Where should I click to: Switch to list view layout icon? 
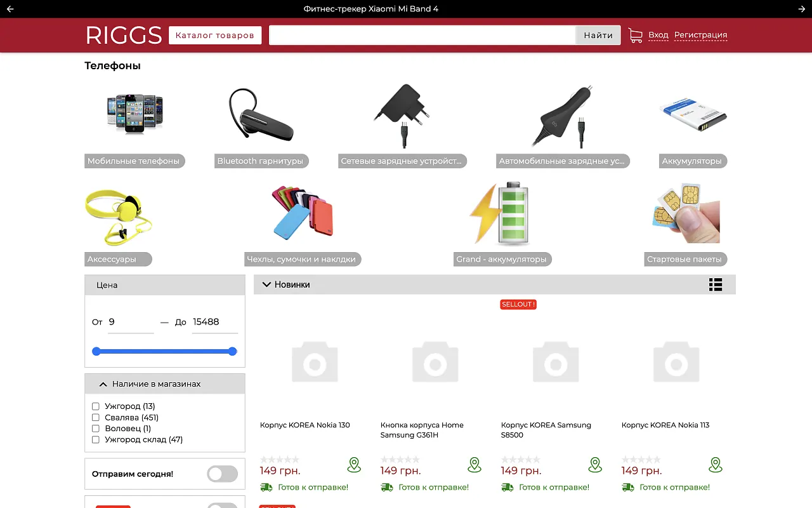(716, 284)
